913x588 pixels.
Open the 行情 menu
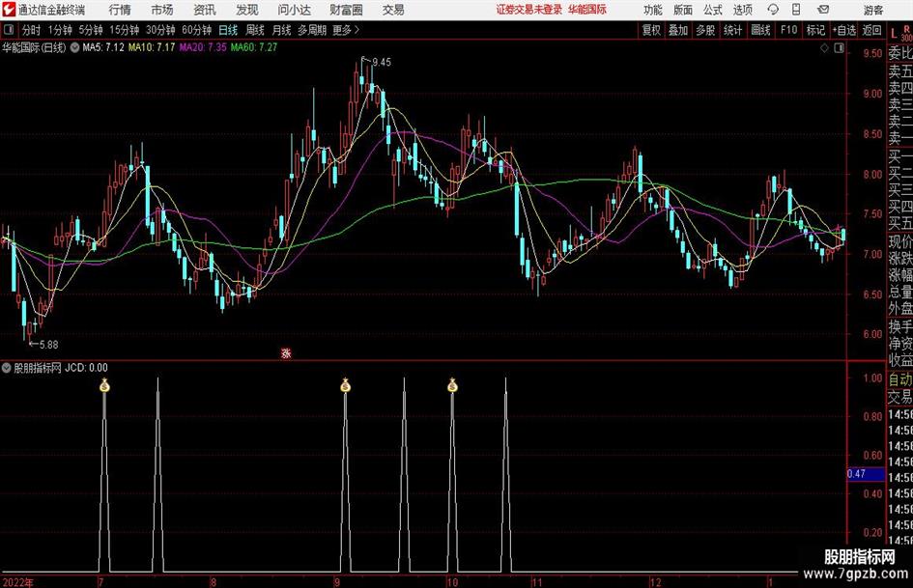[120, 10]
